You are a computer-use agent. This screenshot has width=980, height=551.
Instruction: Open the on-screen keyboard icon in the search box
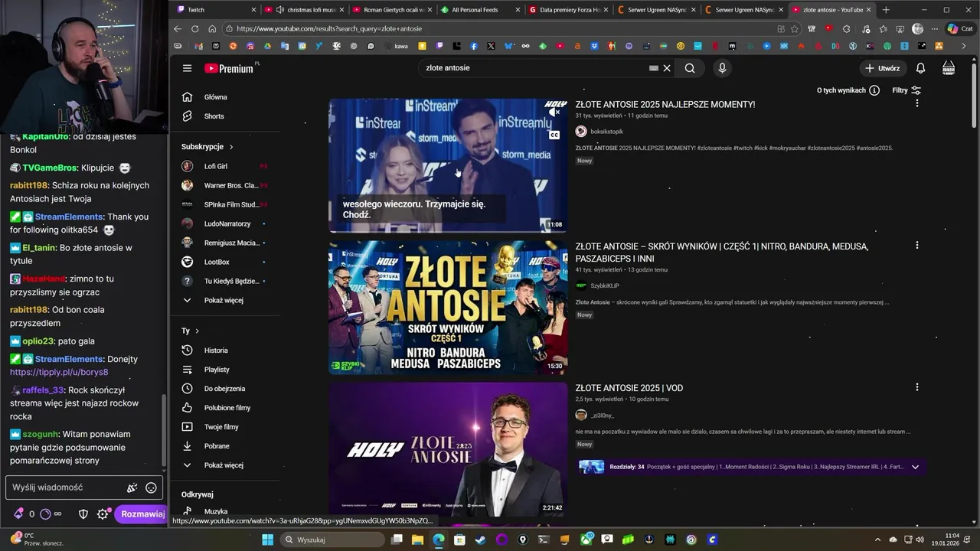(x=653, y=68)
